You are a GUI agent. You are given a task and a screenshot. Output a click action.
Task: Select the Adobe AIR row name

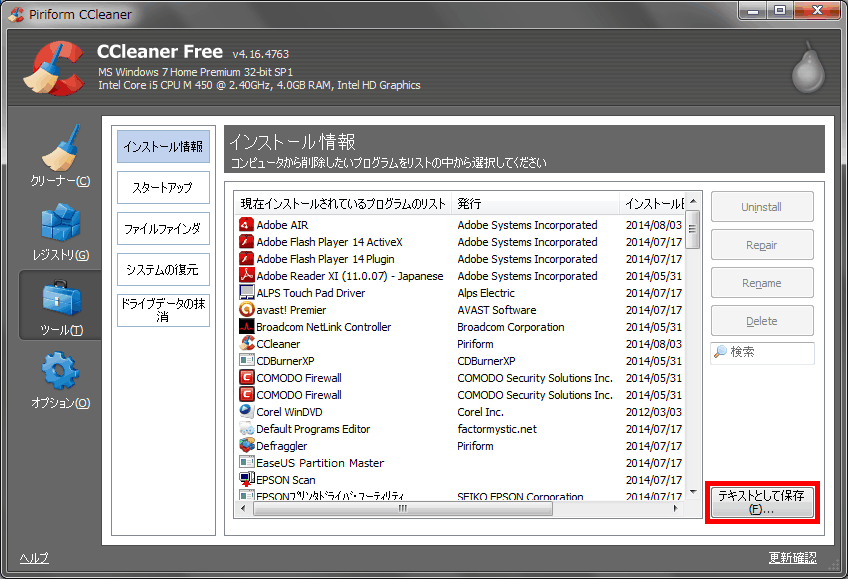(x=282, y=225)
